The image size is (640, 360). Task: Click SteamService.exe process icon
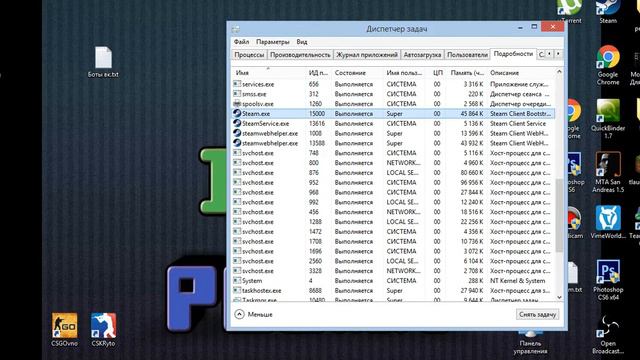coord(237,123)
